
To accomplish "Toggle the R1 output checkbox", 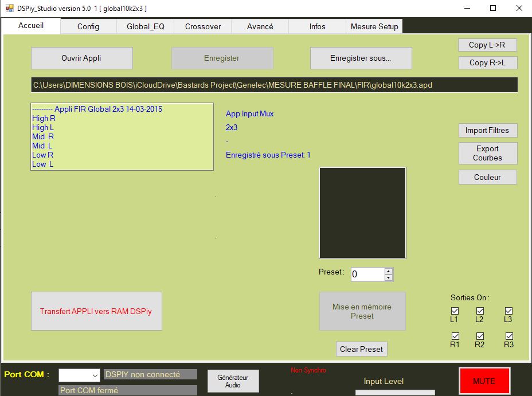I will pos(455,336).
